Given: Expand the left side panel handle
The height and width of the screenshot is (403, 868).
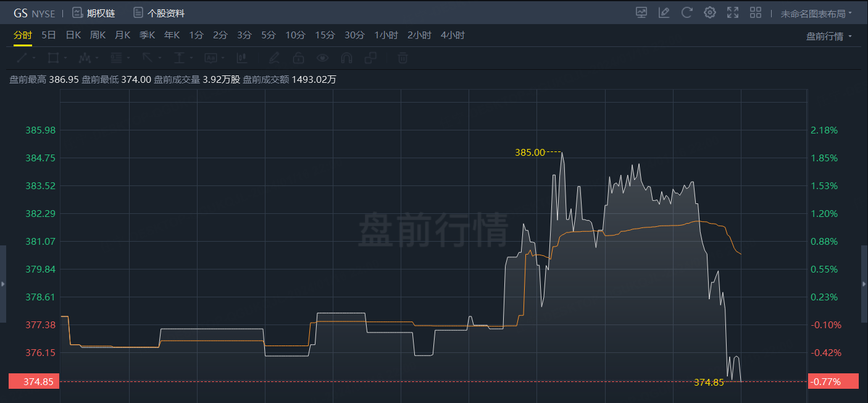Looking at the screenshot, I should 3,284.
